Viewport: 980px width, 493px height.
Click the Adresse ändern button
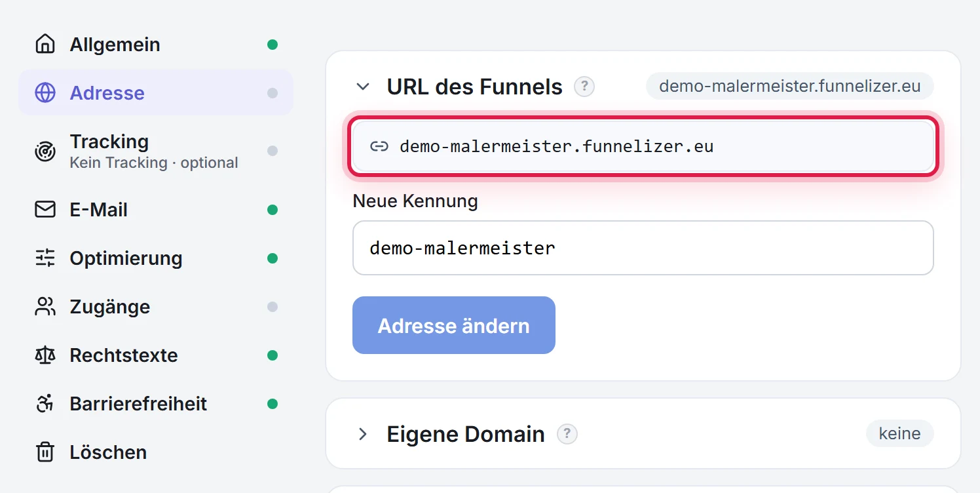point(454,325)
